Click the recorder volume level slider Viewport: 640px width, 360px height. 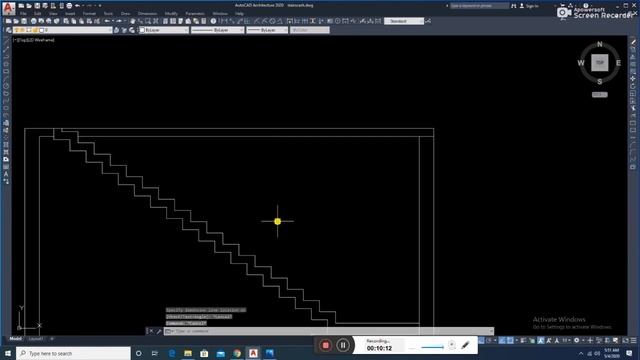coord(432,347)
